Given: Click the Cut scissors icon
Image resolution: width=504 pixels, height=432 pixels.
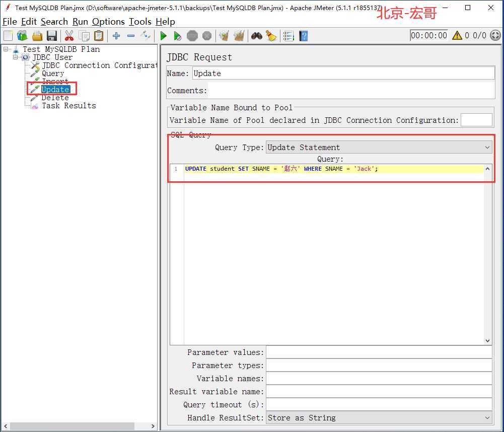Looking at the screenshot, I should (x=69, y=36).
